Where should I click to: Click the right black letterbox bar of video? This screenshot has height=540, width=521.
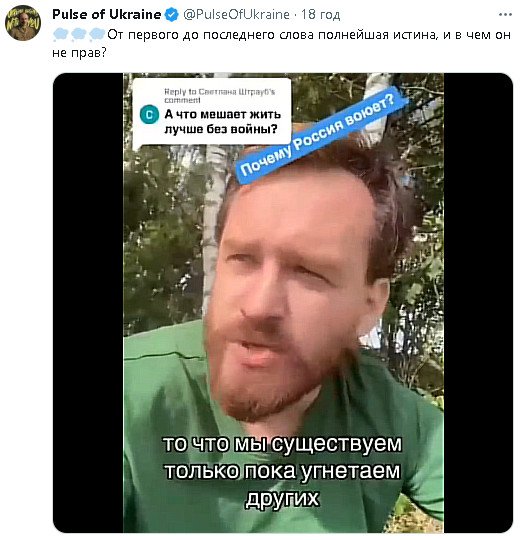point(478,303)
